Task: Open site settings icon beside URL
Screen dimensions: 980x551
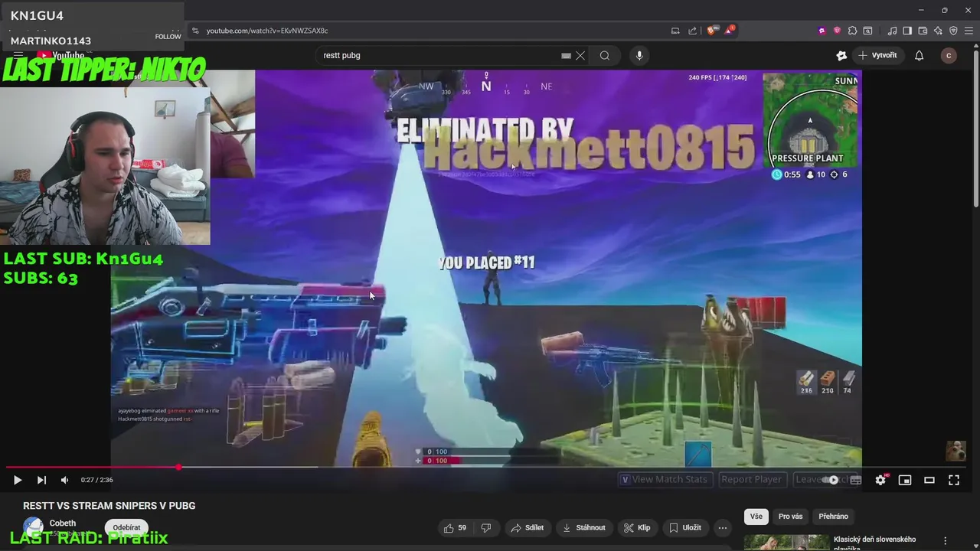Action: [195, 31]
